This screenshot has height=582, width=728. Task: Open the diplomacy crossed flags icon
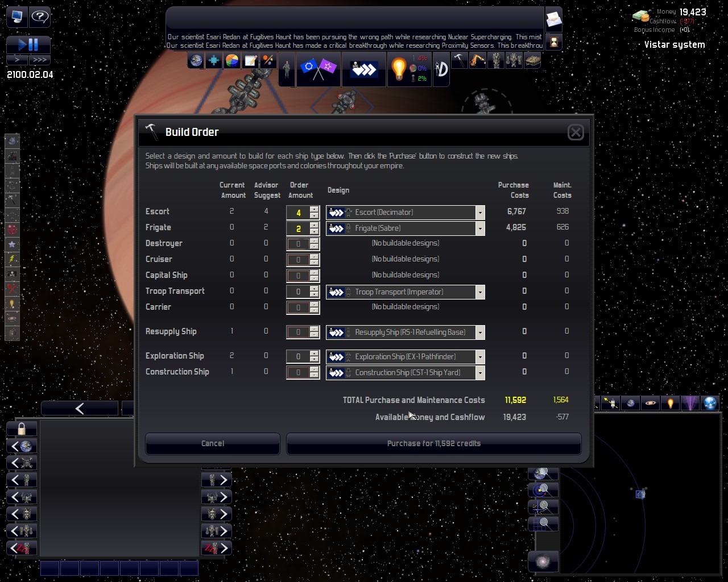(x=318, y=69)
